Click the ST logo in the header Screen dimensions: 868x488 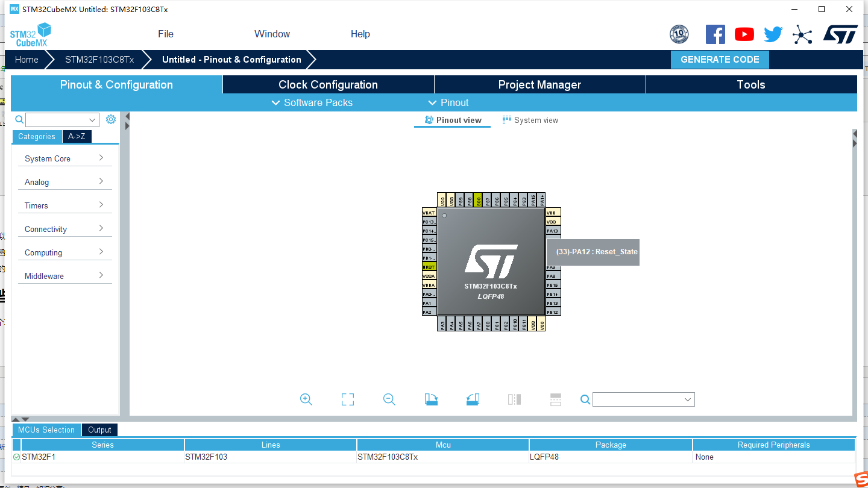840,34
